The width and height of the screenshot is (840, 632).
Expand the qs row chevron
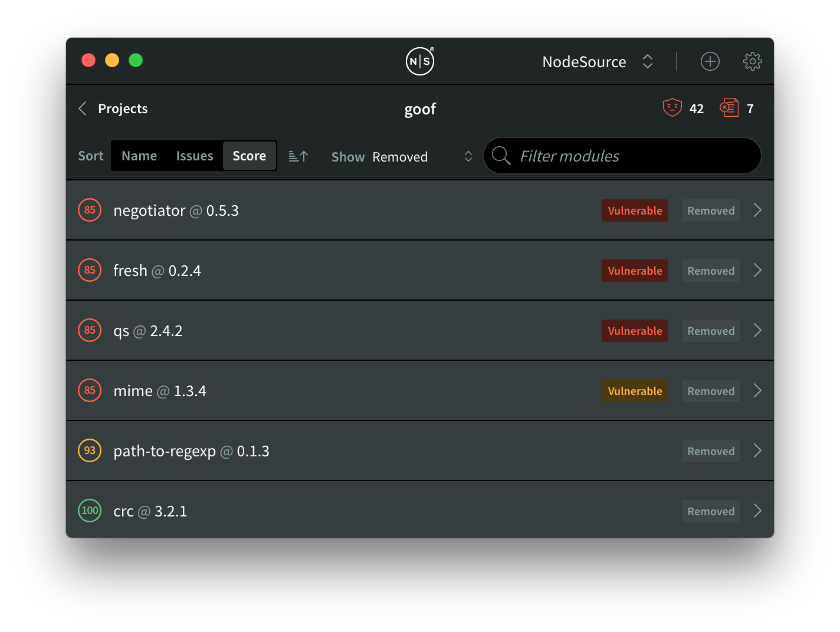(x=757, y=331)
